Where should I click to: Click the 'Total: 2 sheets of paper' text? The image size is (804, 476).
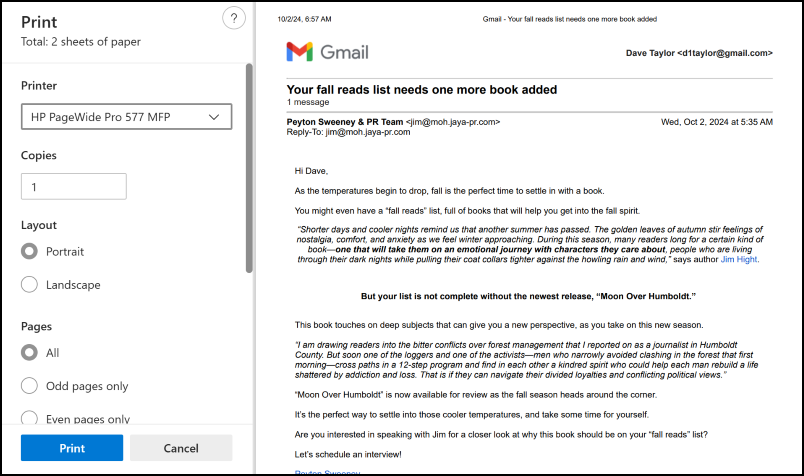coord(81,42)
